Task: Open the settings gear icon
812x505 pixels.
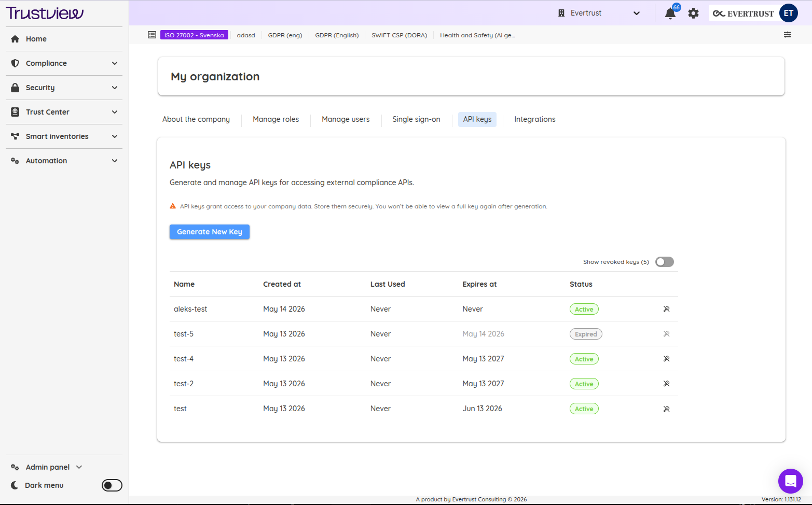Action: (693, 13)
